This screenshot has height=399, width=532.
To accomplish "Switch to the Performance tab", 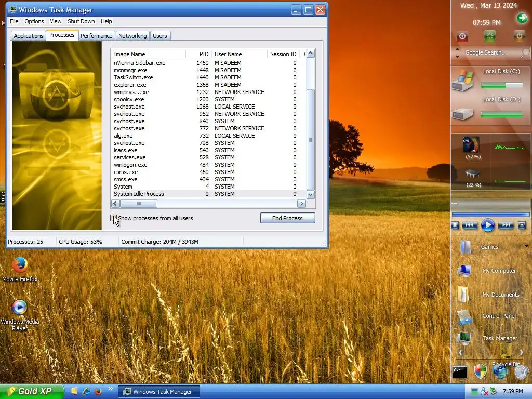I will click(96, 36).
